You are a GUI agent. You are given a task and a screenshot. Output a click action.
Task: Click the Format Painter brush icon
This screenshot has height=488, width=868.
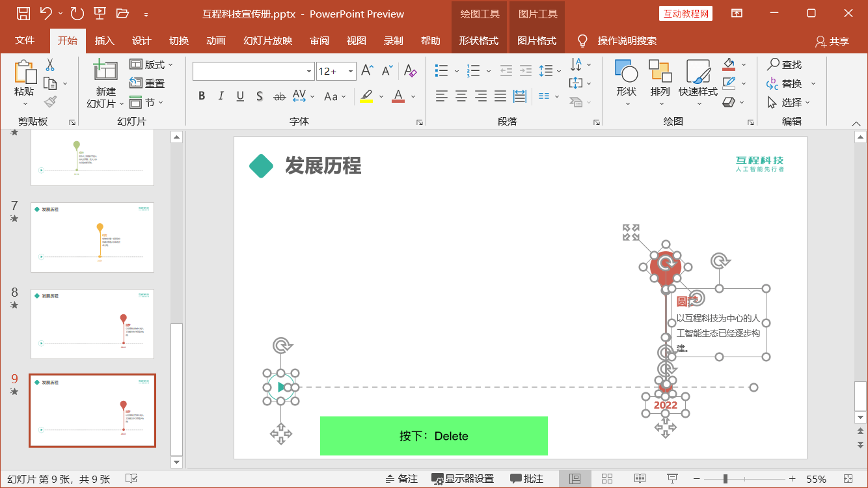[x=50, y=102]
